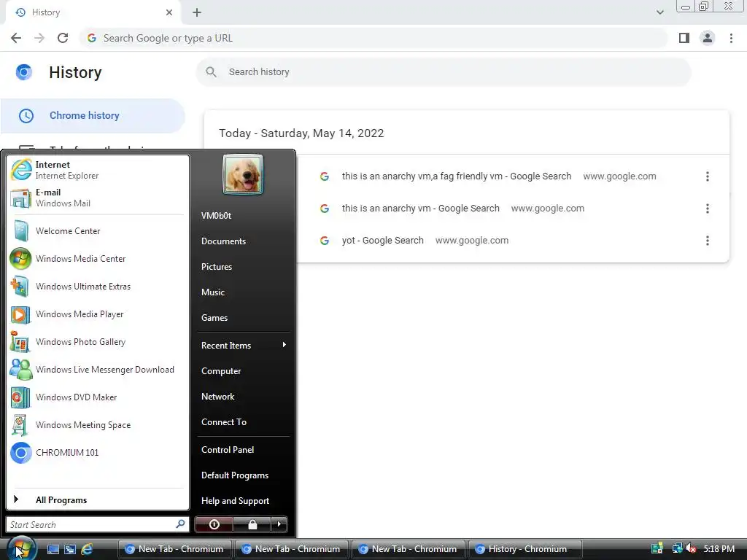Switch to History - Chromium taskbar button
This screenshot has width=747, height=560.
525,549
